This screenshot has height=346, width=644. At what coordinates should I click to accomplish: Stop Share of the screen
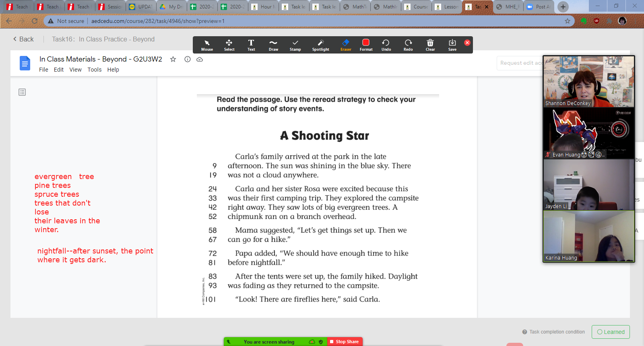point(345,342)
